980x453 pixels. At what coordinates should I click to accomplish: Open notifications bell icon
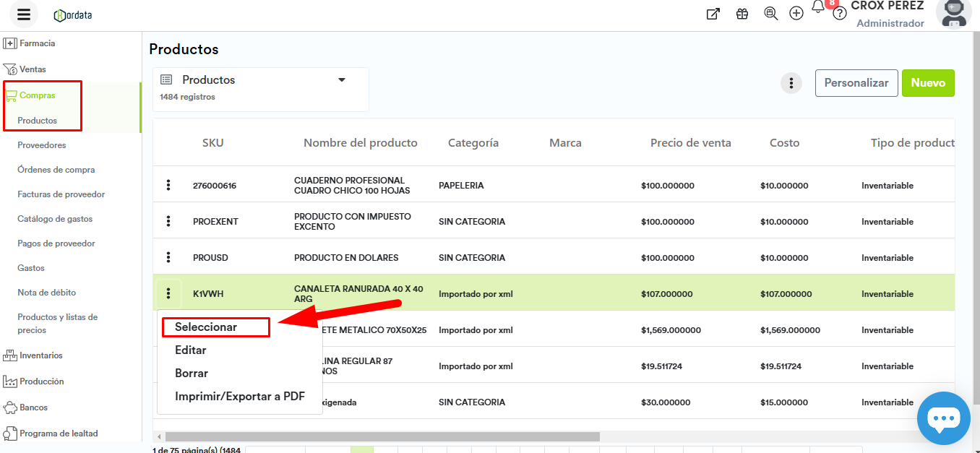(818, 8)
